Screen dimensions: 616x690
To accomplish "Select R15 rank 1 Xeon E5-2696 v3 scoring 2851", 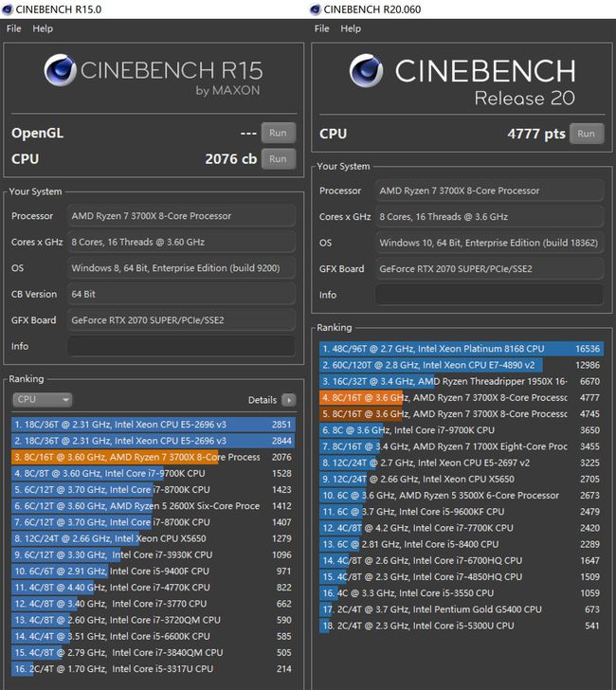I will point(154,425).
